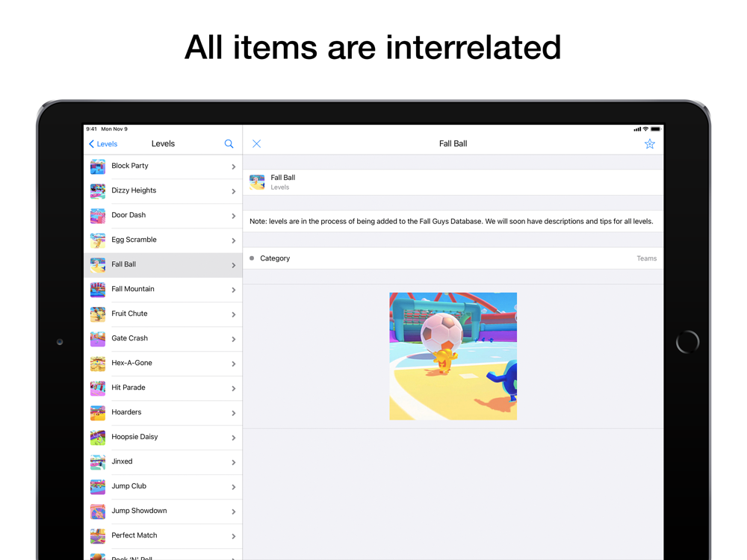
Task: Open the Jump Club level entry text
Action: tap(128, 486)
